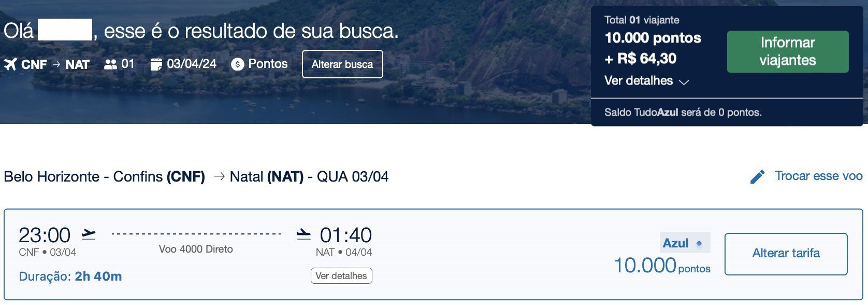Image resolution: width=868 pixels, height=305 pixels.
Task: Click the Voo 4000 Direto label
Action: 196,249
